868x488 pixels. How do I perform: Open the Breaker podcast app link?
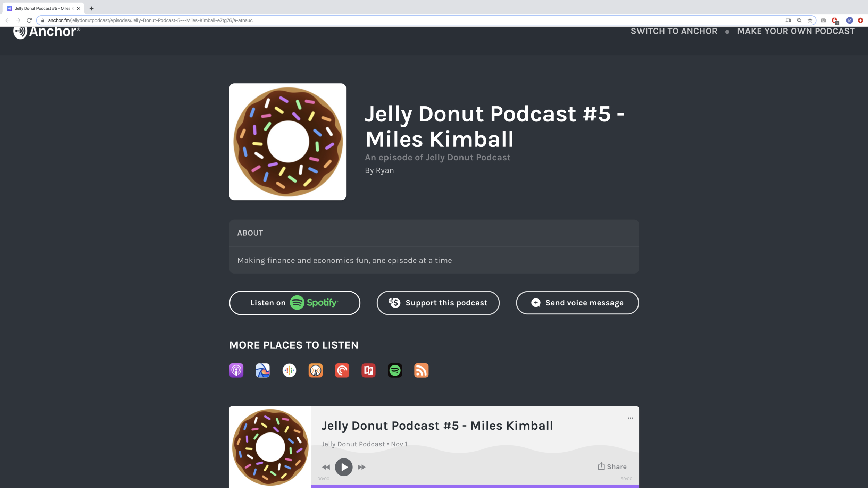point(262,370)
